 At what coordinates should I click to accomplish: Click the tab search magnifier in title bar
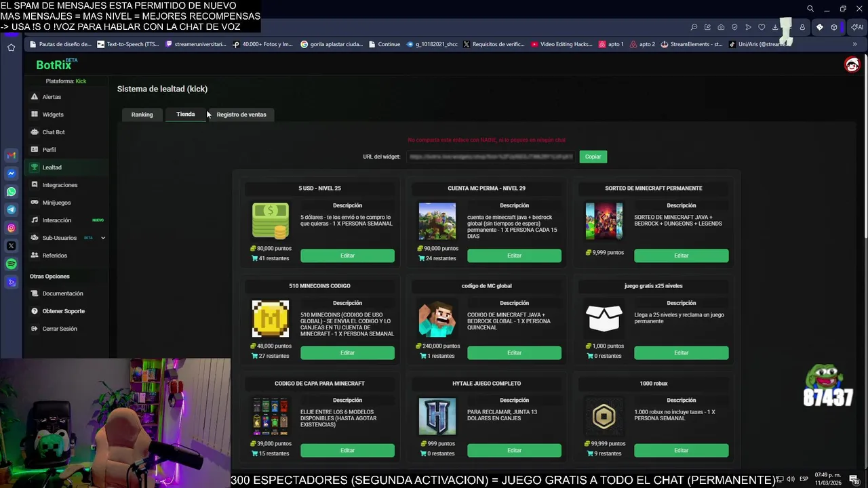810,9
